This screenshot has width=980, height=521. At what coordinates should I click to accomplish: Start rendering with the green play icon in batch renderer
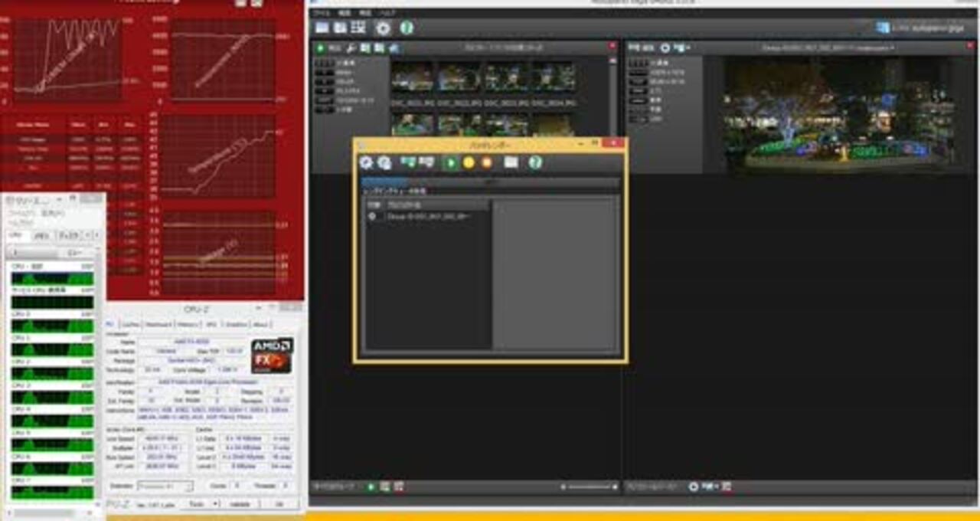click(x=450, y=162)
